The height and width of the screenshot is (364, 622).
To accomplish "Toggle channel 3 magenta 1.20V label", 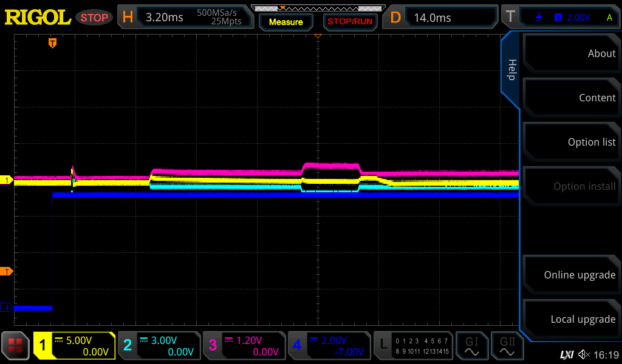I will point(244,346).
